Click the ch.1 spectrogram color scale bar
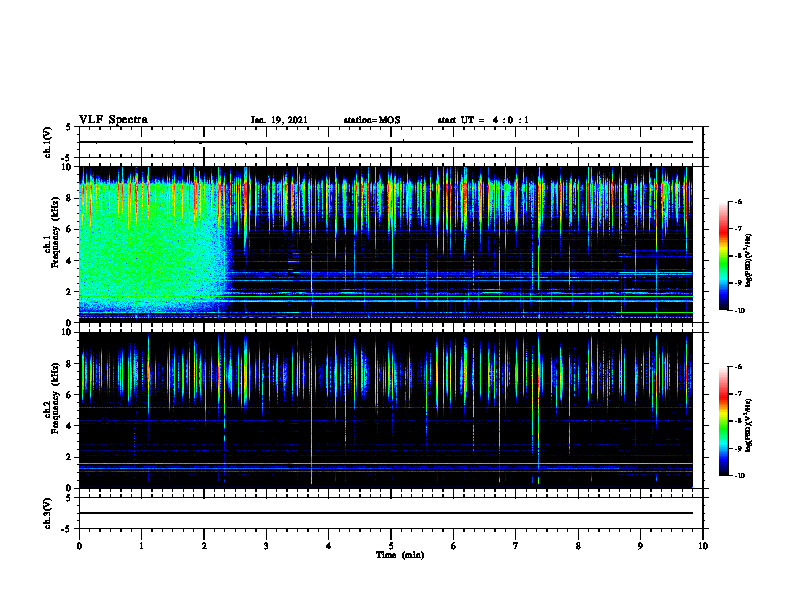This screenshot has height=612, width=792. 724,256
